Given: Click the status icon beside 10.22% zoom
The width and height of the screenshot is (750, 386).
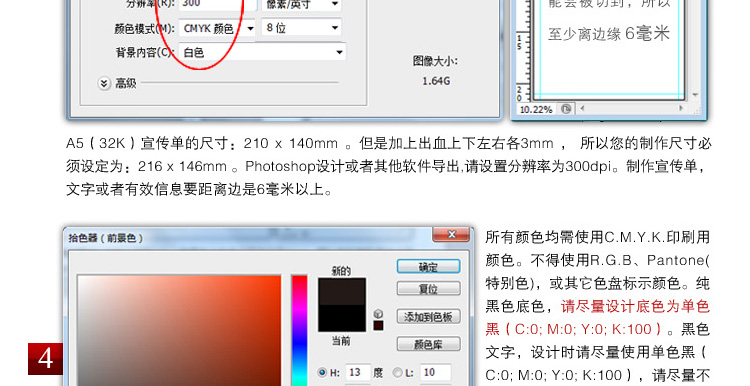Looking at the screenshot, I should (x=566, y=109).
